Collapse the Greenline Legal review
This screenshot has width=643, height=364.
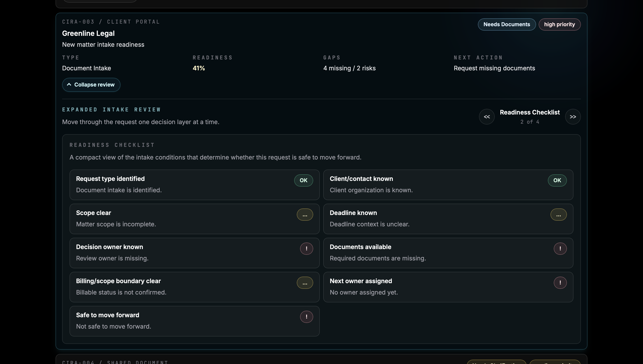pyautogui.click(x=91, y=85)
